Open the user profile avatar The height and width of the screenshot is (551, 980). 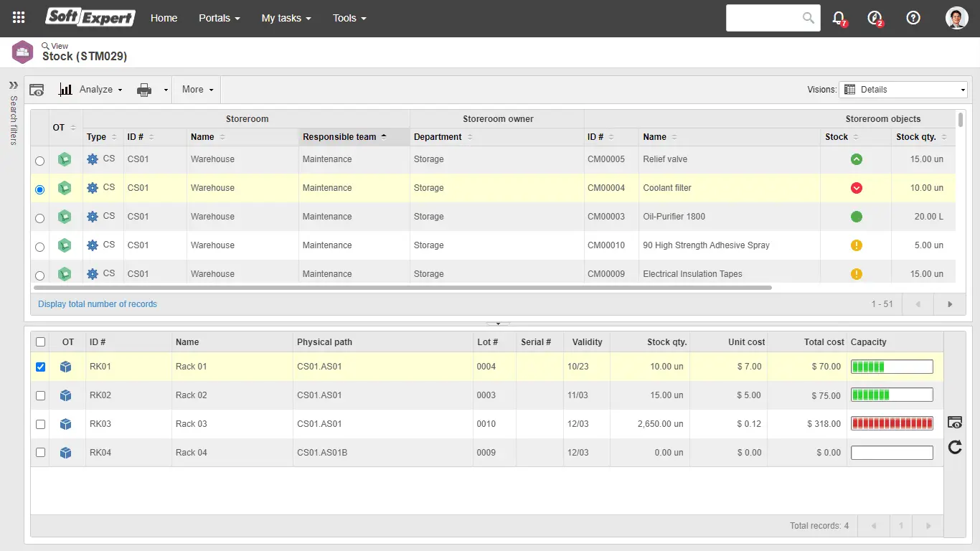956,18
